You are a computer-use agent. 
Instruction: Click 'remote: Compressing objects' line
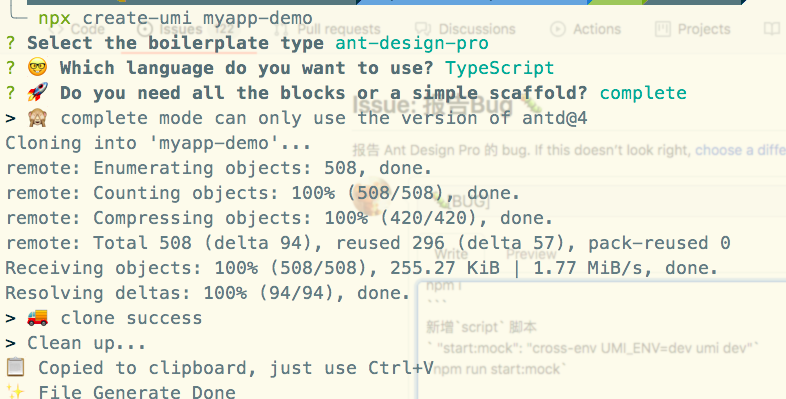point(279,219)
